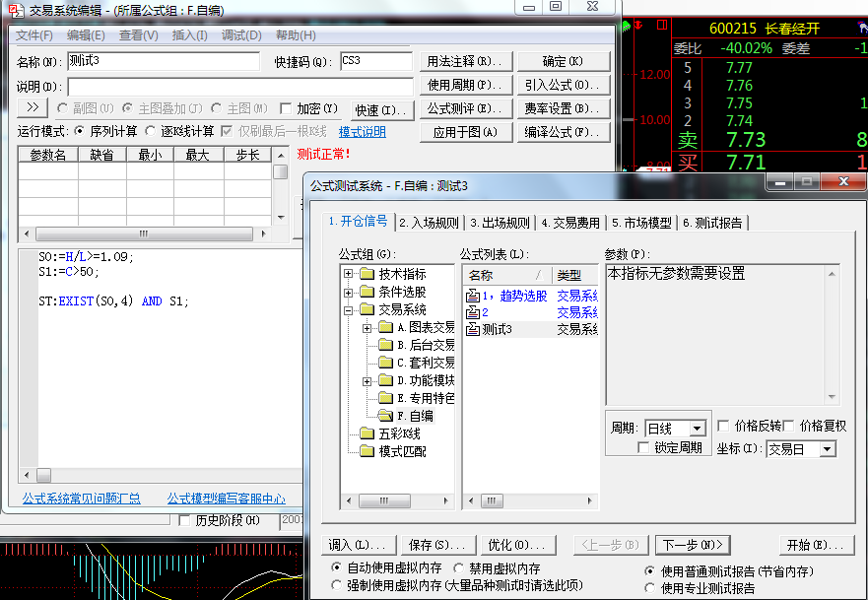Viewport: 868px width, 600px height.
Task: Choose 逐K线计算 run mode
Action: [x=150, y=131]
